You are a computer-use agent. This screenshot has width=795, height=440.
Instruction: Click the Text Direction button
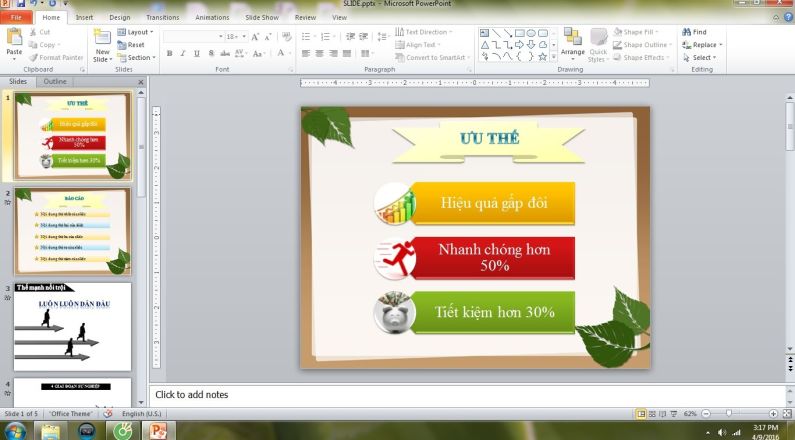(423, 32)
